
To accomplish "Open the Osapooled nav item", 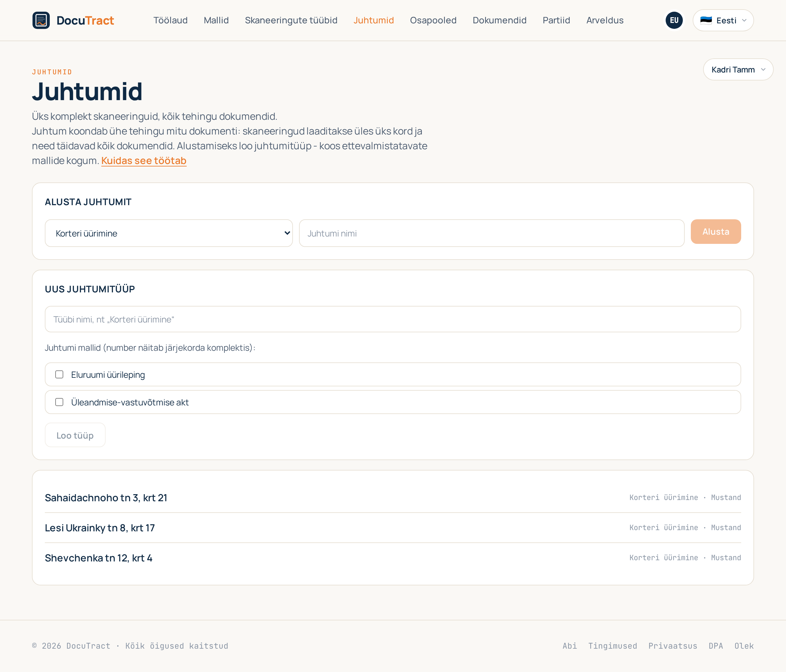I will (x=433, y=20).
